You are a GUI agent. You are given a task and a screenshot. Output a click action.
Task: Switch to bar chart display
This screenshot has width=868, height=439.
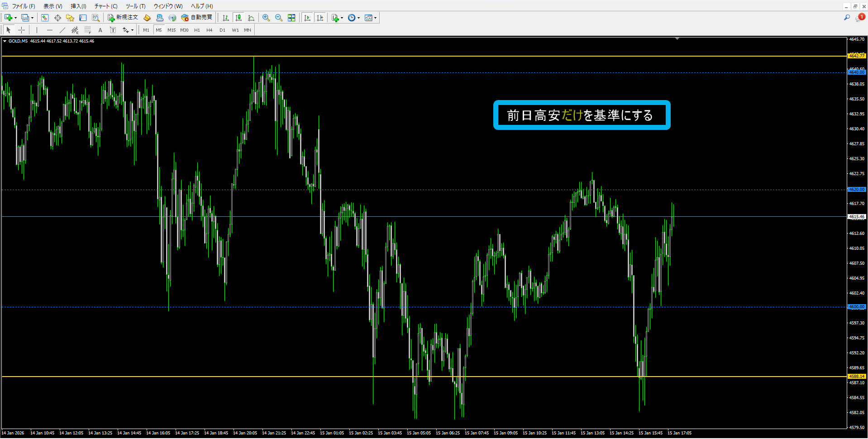click(225, 18)
